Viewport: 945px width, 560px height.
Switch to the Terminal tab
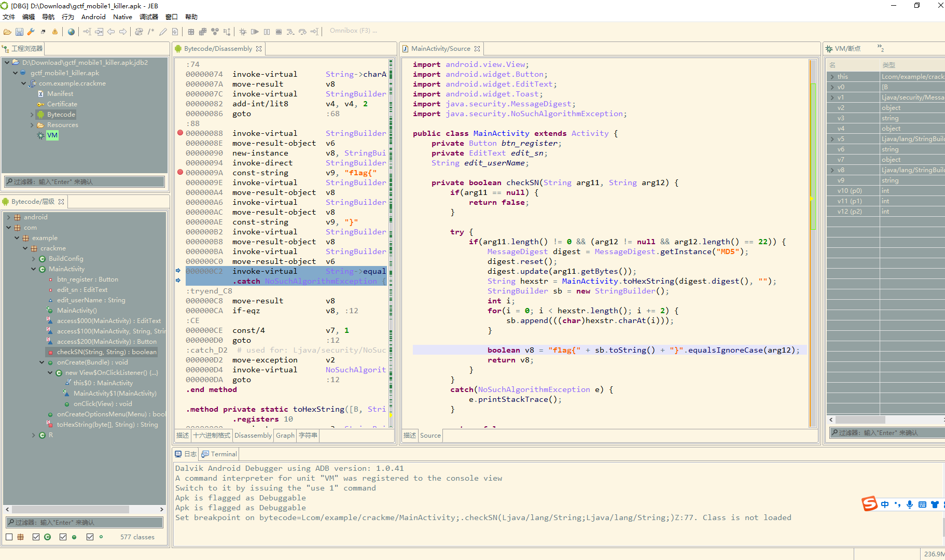[219, 454]
